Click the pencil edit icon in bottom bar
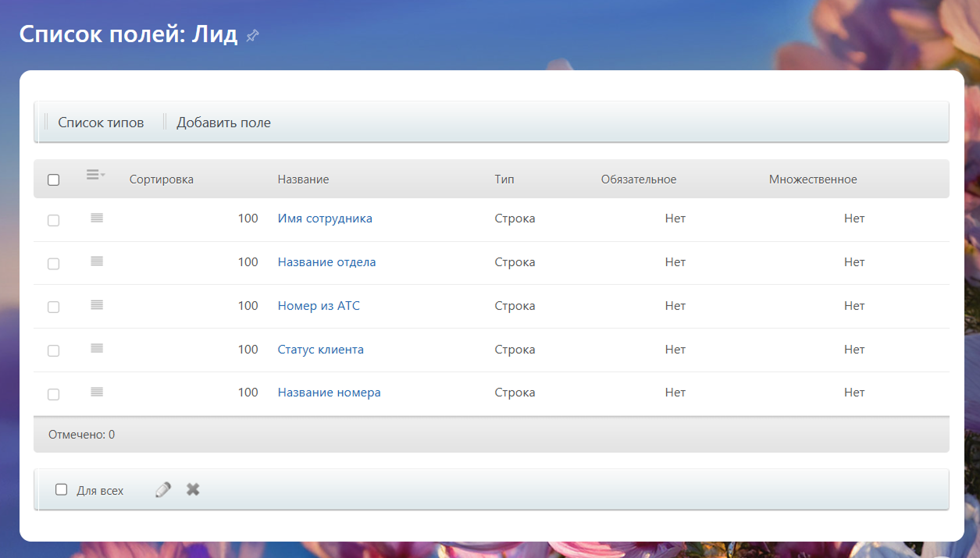This screenshot has width=980, height=558. pyautogui.click(x=162, y=490)
